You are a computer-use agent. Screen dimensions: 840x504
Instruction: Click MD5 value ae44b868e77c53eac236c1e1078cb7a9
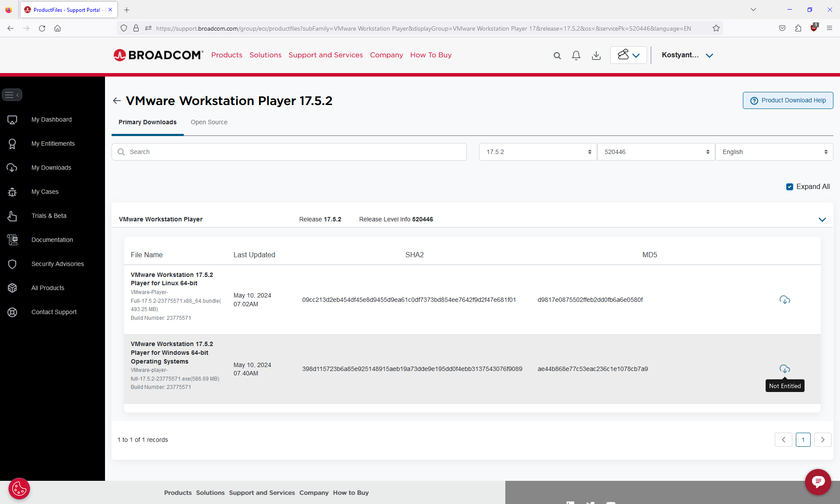click(592, 369)
